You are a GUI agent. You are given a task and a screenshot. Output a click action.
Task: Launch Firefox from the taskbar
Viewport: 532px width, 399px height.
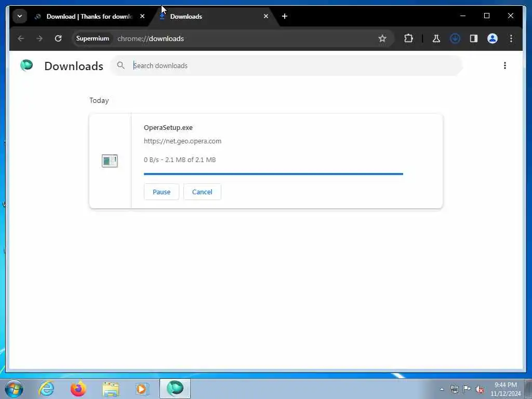pyautogui.click(x=78, y=389)
